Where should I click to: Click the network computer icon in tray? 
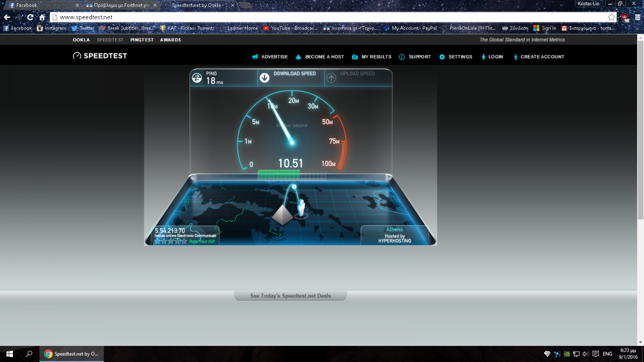576,354
